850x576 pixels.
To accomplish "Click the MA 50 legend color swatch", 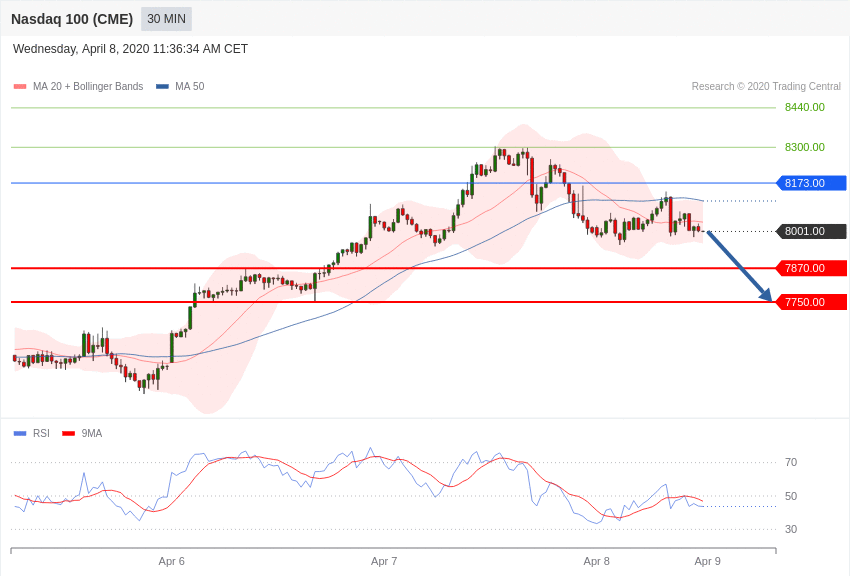I will pyautogui.click(x=162, y=86).
